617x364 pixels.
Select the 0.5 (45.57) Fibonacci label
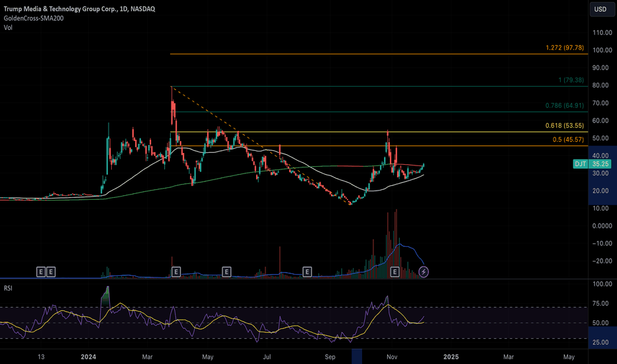click(x=568, y=139)
